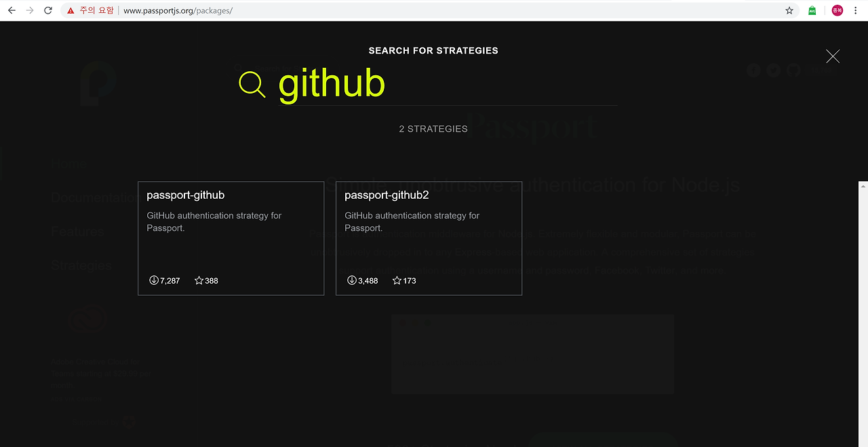
Task: Click the passport-github card description text
Action: pyautogui.click(x=214, y=222)
